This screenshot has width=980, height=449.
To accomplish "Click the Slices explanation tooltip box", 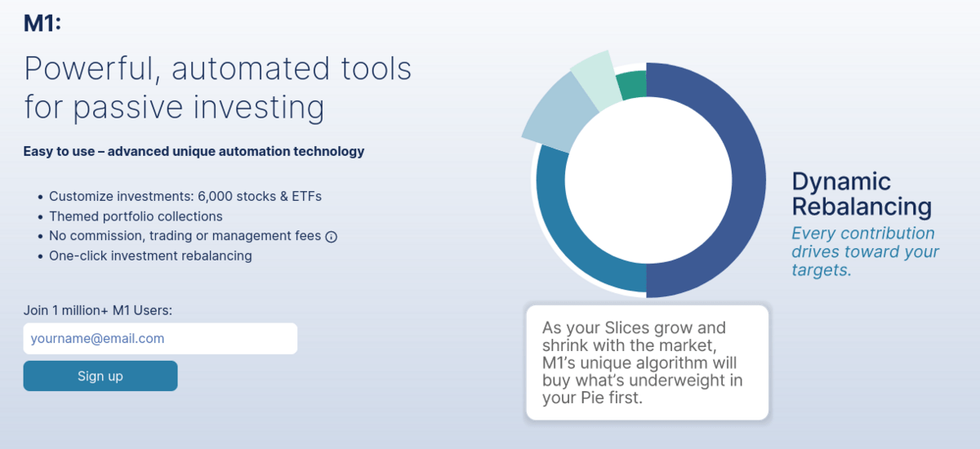I will [x=648, y=363].
